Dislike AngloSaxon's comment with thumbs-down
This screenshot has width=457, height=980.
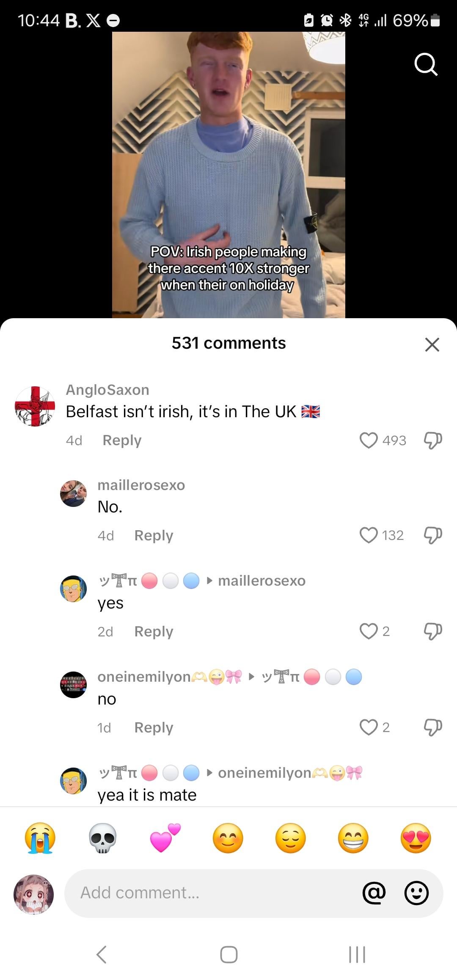tap(433, 440)
